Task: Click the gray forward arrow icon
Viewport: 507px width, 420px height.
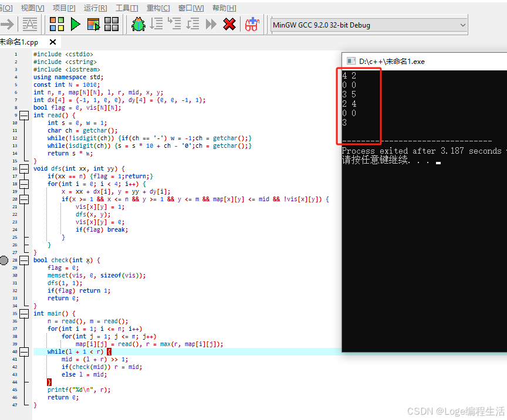Action: coord(7,24)
